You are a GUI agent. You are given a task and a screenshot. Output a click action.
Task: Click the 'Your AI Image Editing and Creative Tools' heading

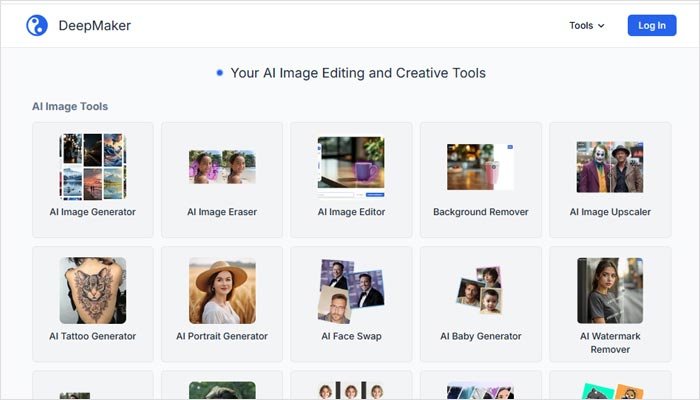(358, 73)
